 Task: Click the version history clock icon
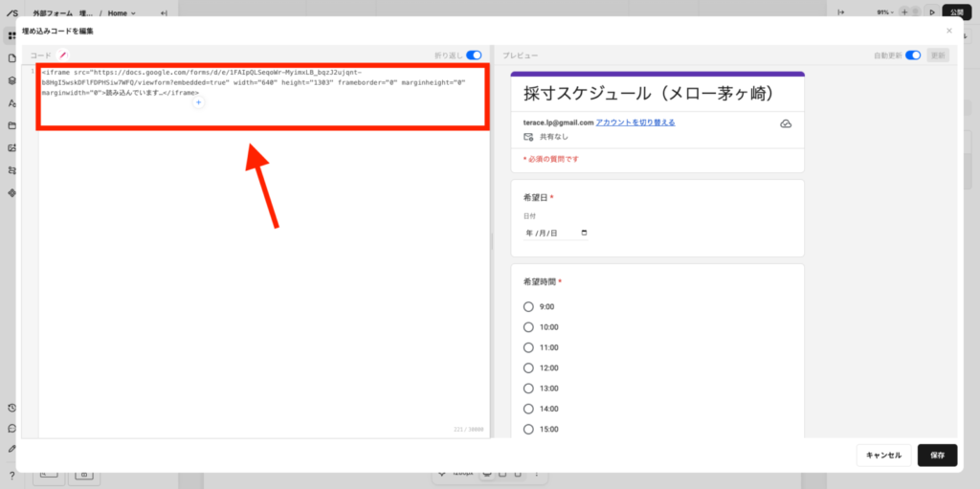coord(11,408)
